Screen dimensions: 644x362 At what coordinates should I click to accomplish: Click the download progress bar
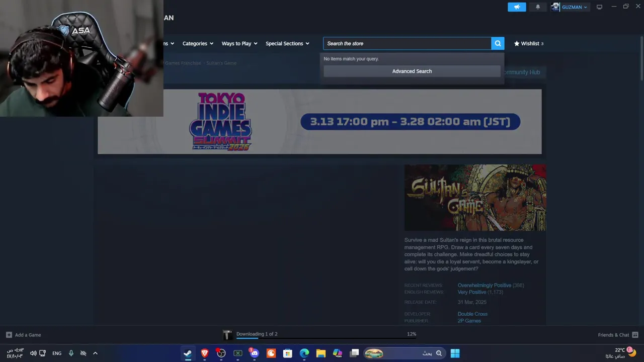point(326,338)
